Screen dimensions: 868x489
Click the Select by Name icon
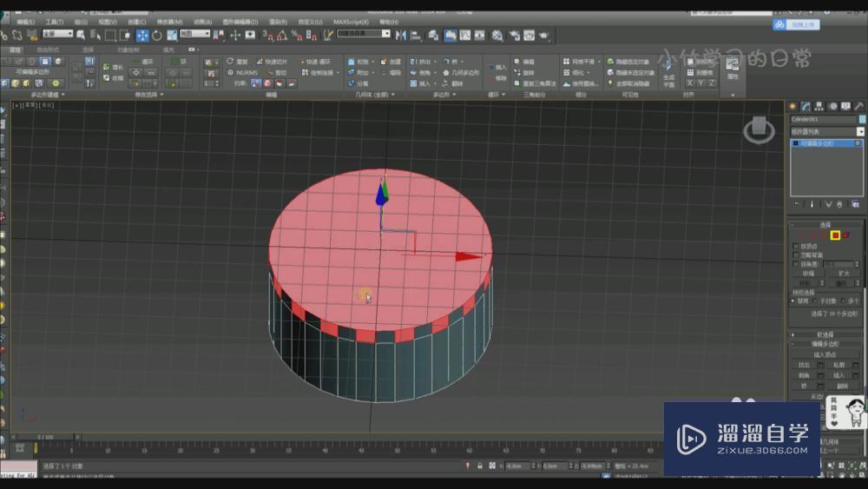coord(95,36)
